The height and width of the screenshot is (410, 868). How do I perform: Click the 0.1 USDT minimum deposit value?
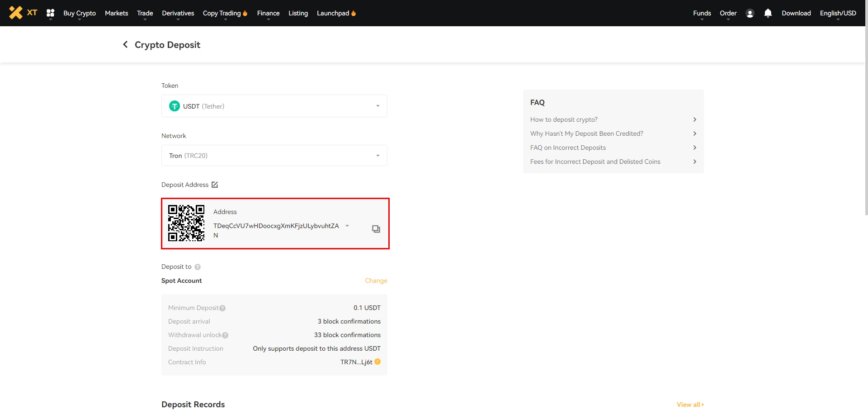click(367, 308)
